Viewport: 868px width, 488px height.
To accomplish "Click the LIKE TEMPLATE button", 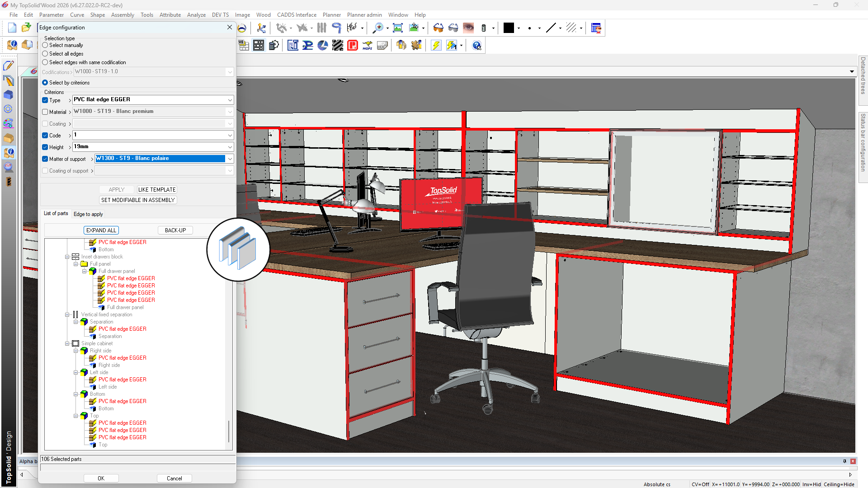I will click(x=157, y=190).
